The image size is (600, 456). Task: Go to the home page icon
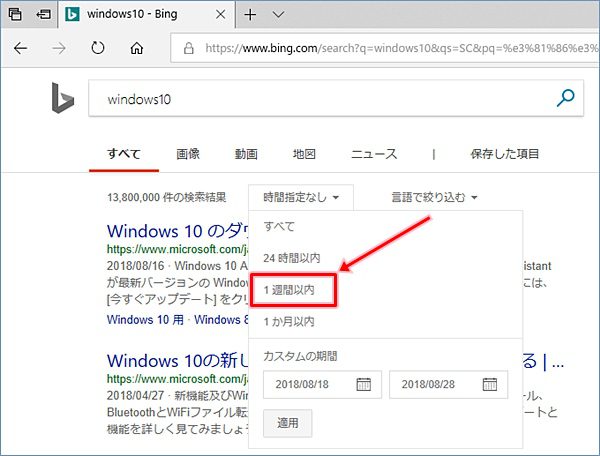[x=137, y=48]
